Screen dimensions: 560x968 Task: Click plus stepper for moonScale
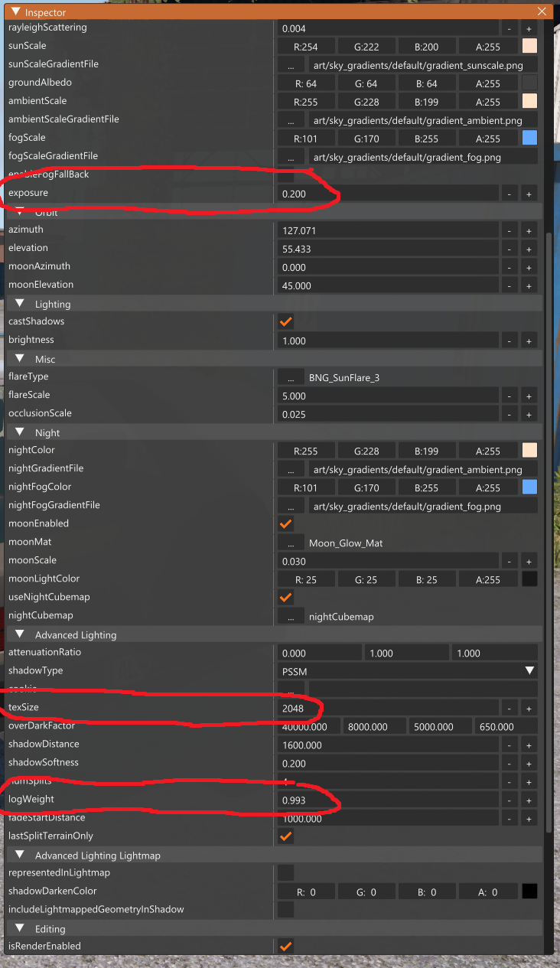pos(529,561)
